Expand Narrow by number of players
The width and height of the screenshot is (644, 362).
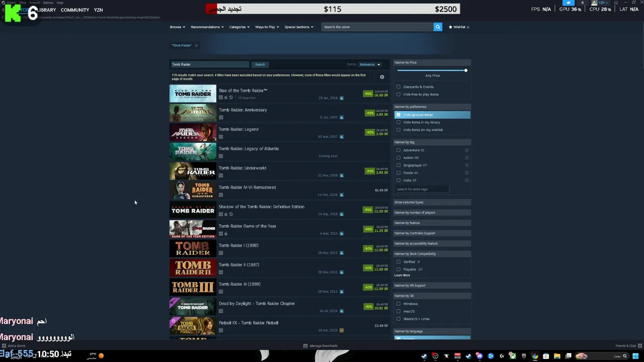[432, 212]
